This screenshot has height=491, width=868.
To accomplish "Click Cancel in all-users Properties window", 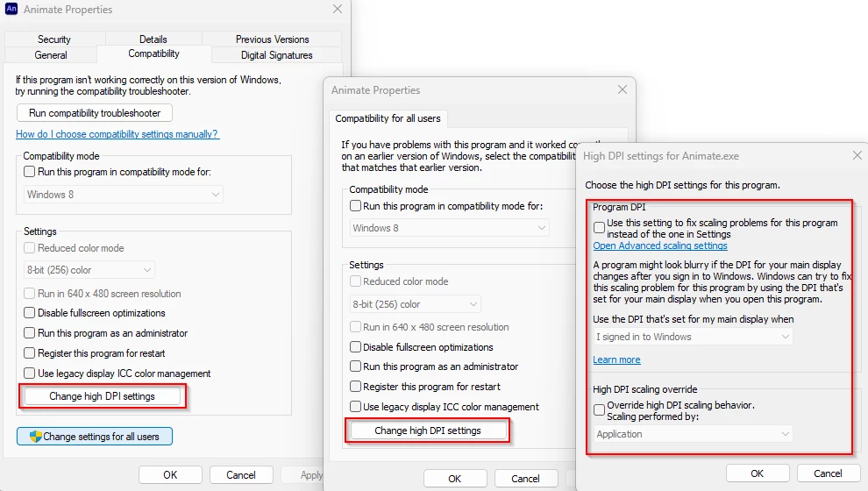I will click(525, 479).
